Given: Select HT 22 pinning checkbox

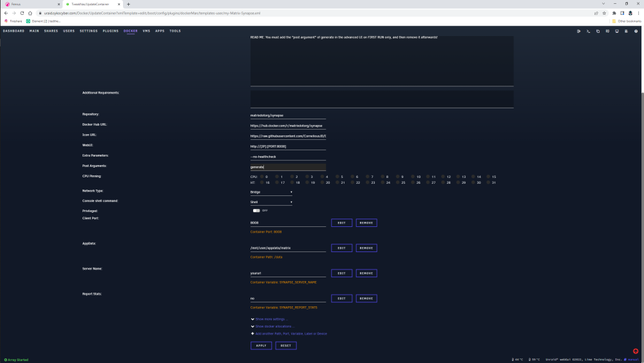Looking at the screenshot, I should 352,182.
